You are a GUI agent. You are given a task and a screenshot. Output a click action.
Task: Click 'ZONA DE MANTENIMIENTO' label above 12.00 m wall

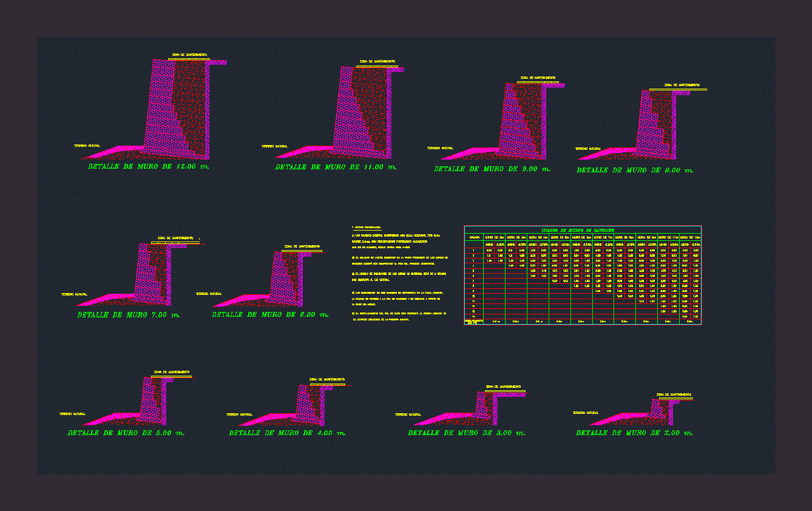(x=189, y=55)
